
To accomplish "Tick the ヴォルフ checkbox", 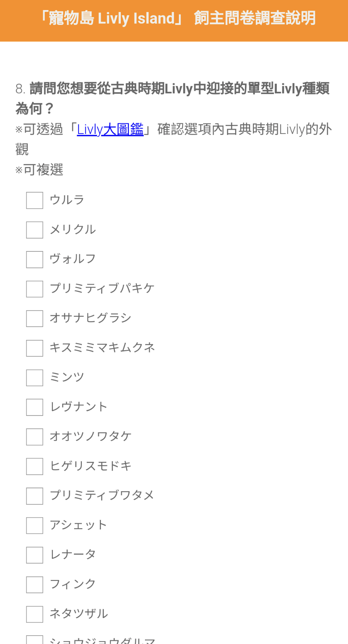I will 35,259.
